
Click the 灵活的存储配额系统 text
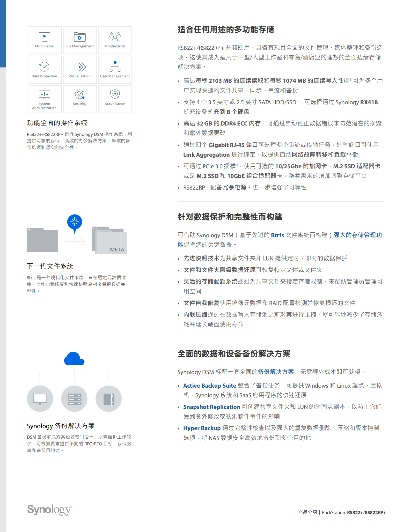coord(210,281)
